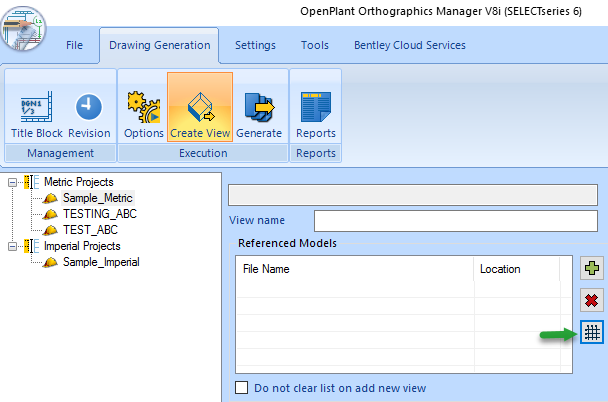Open the File menu tab

coord(74,45)
